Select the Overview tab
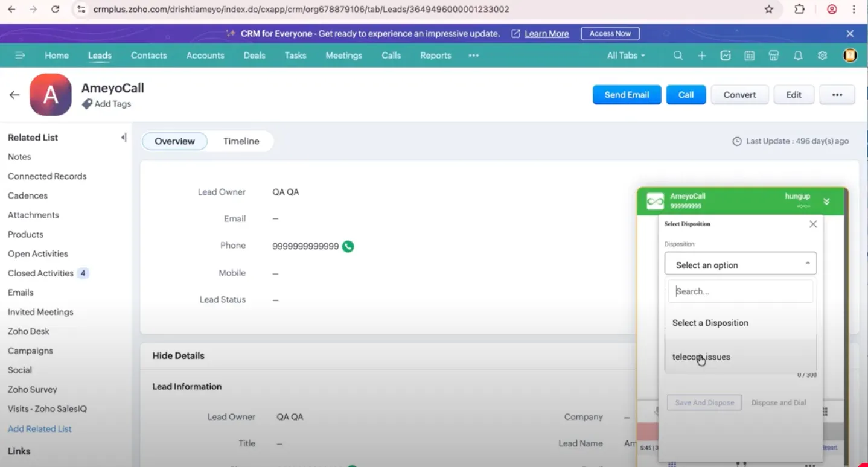Image resolution: width=868 pixels, height=467 pixels. tap(174, 141)
